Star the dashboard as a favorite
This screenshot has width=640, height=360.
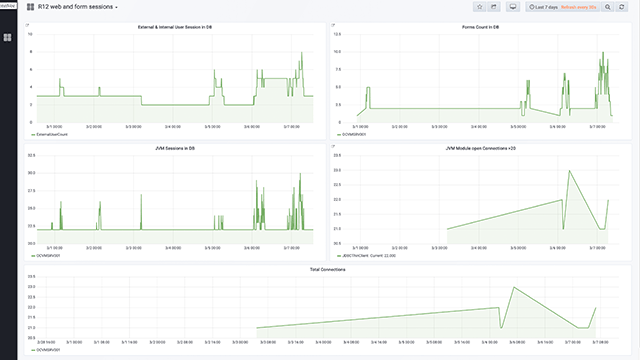pyautogui.click(x=480, y=7)
